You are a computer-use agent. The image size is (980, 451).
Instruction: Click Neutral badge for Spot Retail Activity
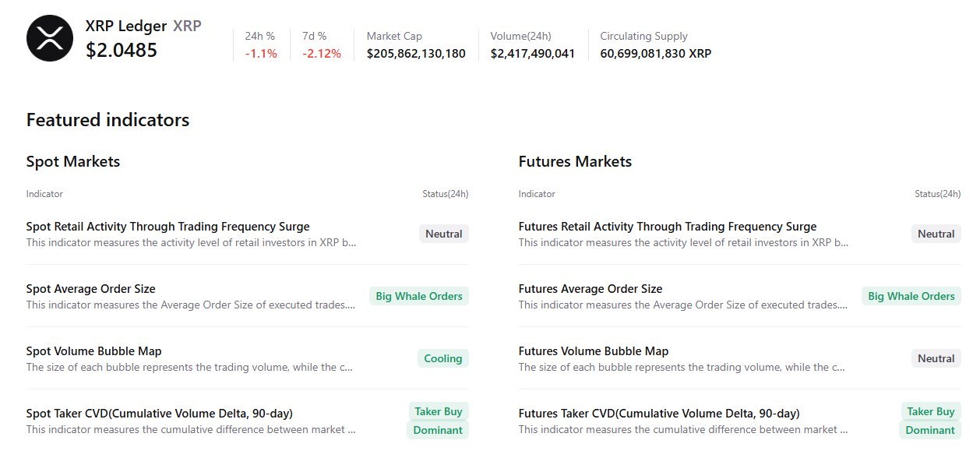[444, 234]
